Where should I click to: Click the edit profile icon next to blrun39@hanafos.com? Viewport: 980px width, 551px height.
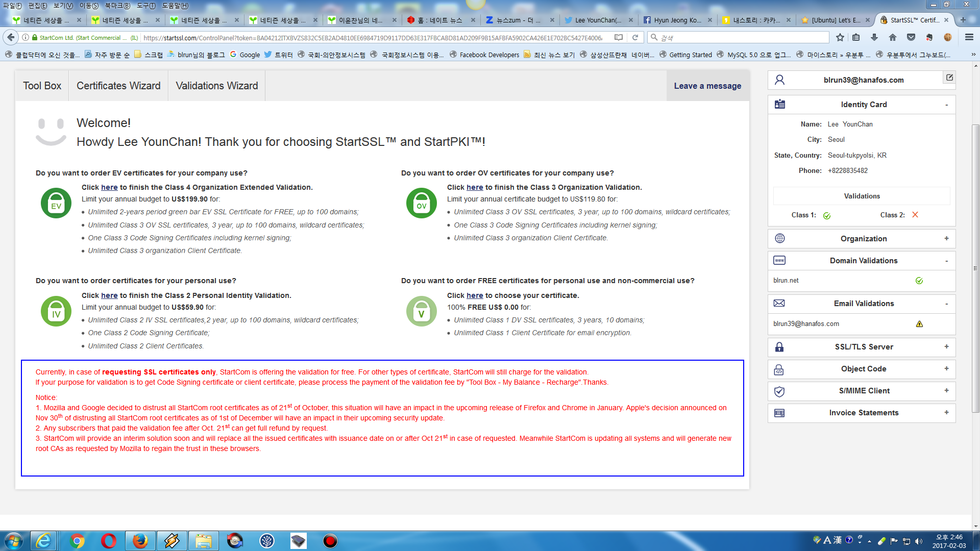pyautogui.click(x=949, y=78)
